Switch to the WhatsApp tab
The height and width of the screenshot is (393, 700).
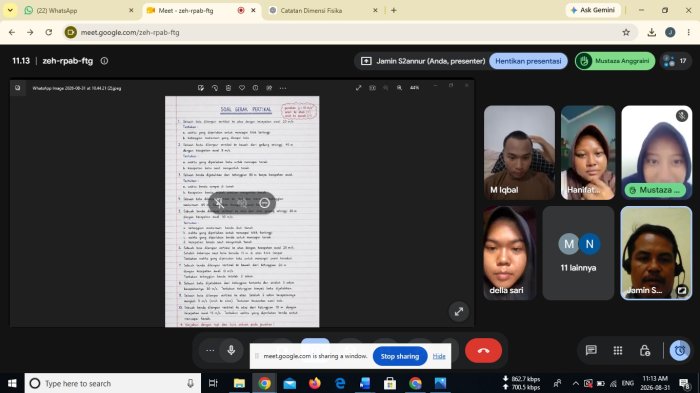[x=78, y=10]
